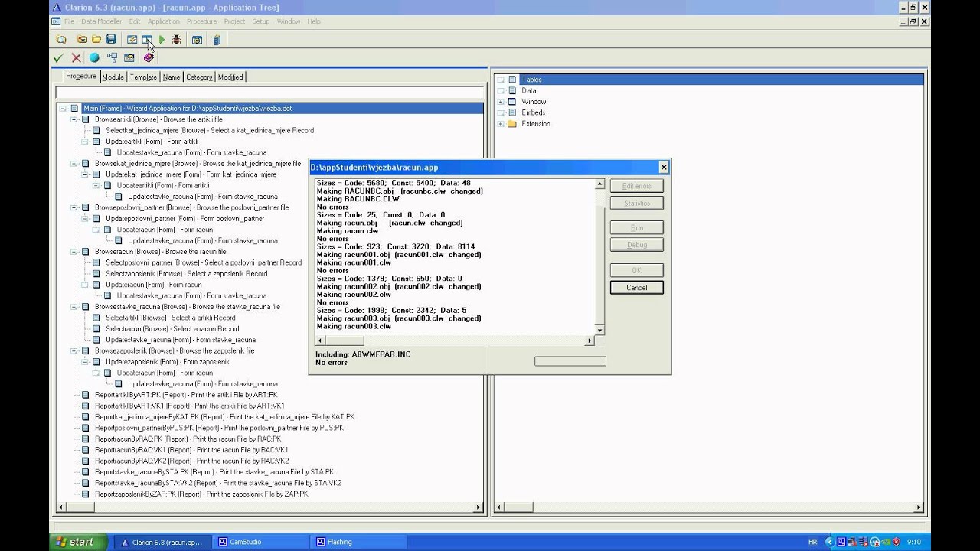
Task: Click the yellow folder icon beside Extension
Action: (512, 124)
